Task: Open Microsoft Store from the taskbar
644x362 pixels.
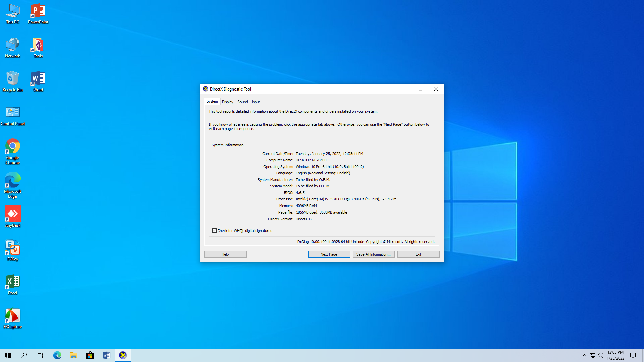Action: [90, 355]
